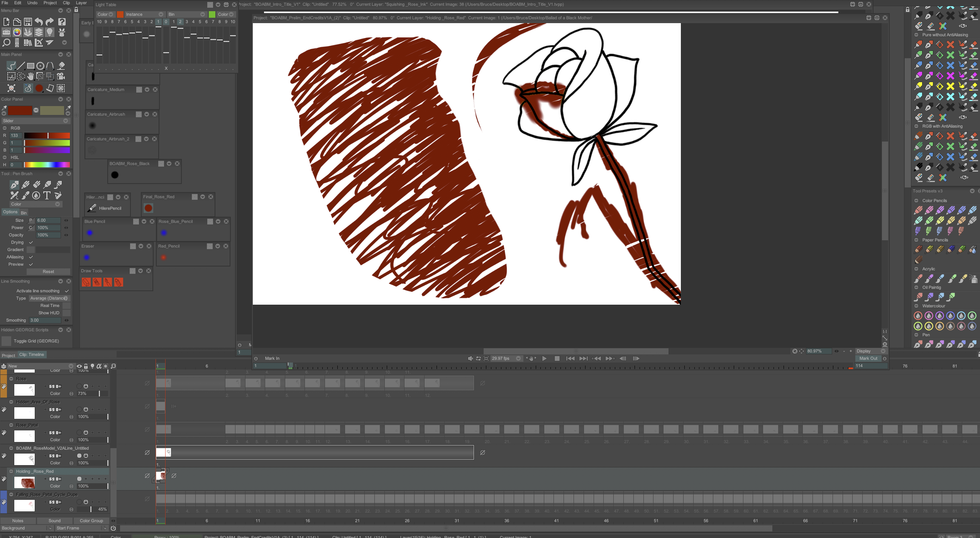Open the Display dropdown below canvas
This screenshot has height=538, width=980.
871,351
